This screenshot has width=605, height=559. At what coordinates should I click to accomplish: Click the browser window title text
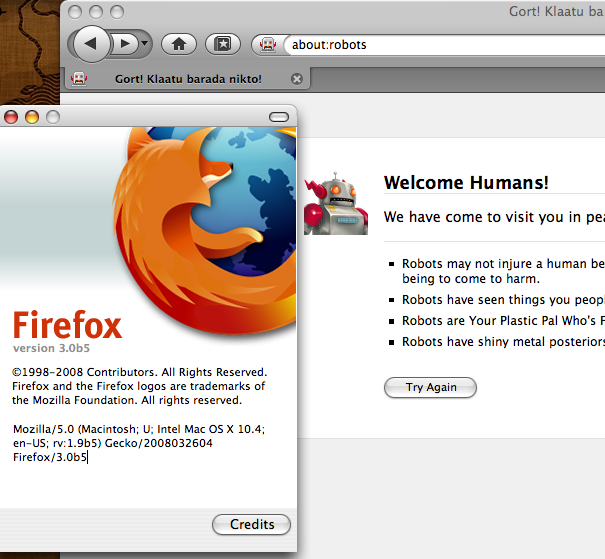[x=556, y=12]
